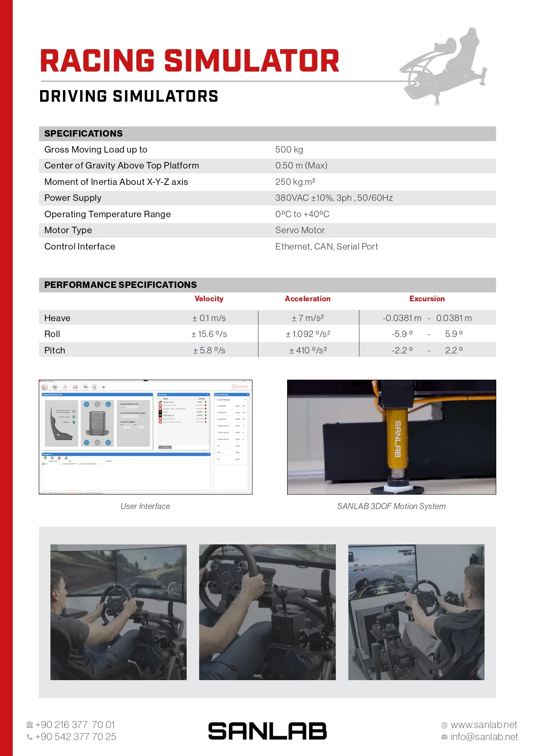Click the right simulator seat photo
Image resolution: width=535 pixels, height=756 pixels.
tap(416, 612)
